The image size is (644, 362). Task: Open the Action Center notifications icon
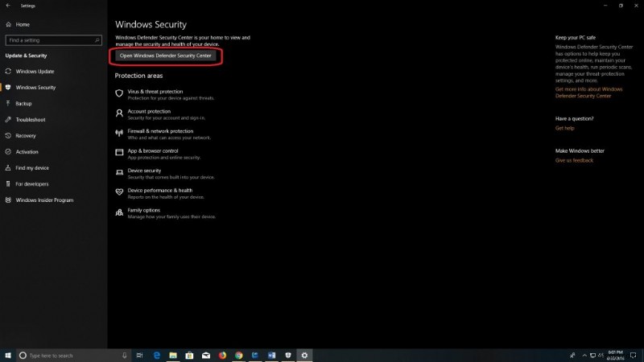(x=633, y=356)
